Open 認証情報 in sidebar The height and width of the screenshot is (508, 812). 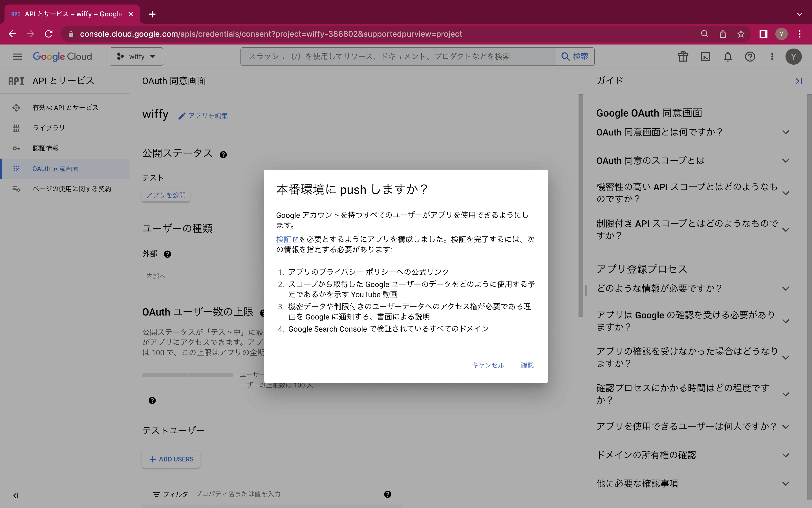click(x=65, y=148)
